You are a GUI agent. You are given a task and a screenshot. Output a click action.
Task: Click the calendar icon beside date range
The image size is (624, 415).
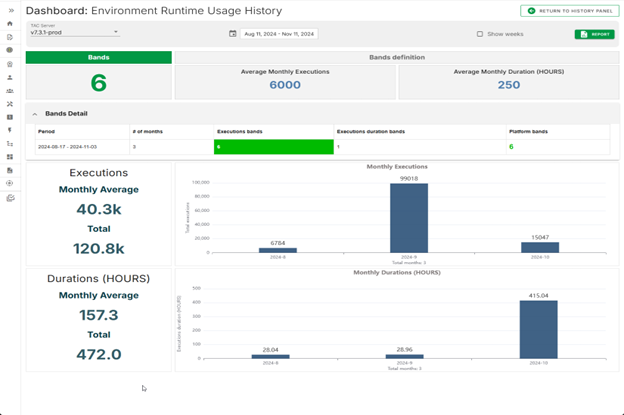(x=233, y=33)
